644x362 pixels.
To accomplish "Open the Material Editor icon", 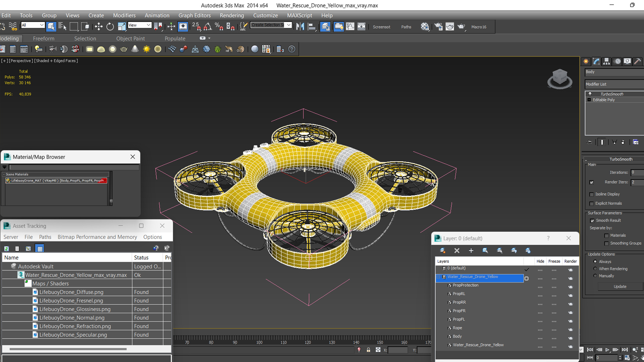I will (425, 26).
